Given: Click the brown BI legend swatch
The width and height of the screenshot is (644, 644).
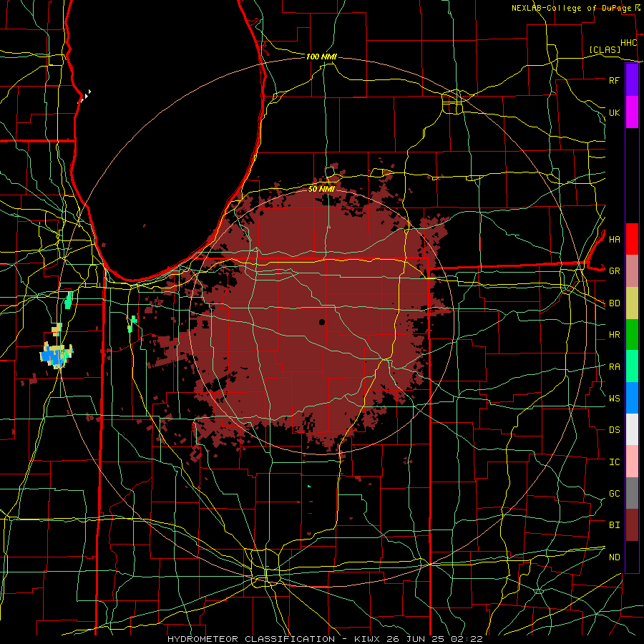Looking at the screenshot, I should (x=632, y=525).
